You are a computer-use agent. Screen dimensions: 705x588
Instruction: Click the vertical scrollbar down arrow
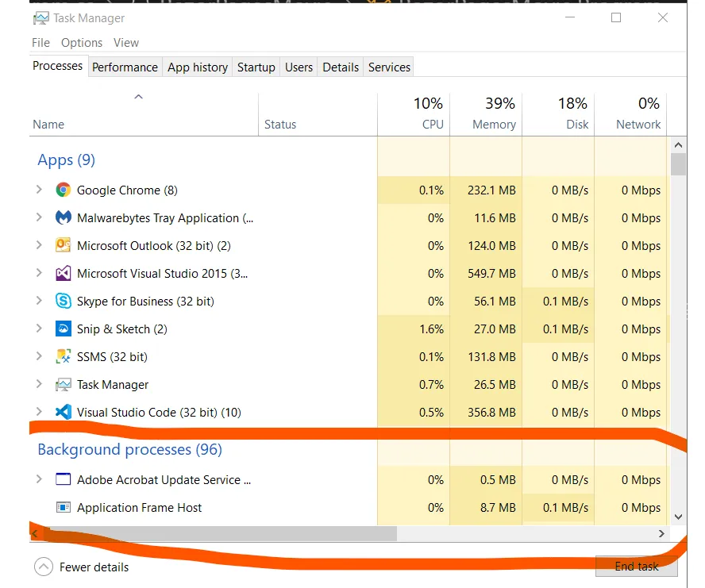tap(679, 517)
